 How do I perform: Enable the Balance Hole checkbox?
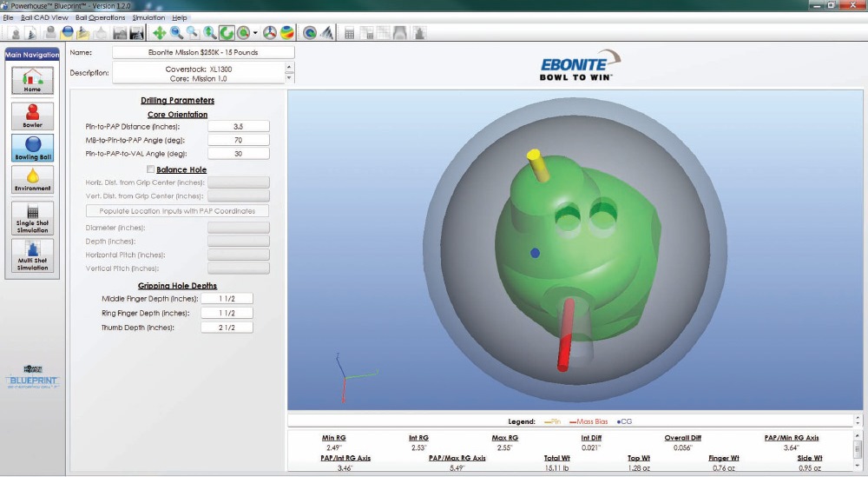coord(151,169)
